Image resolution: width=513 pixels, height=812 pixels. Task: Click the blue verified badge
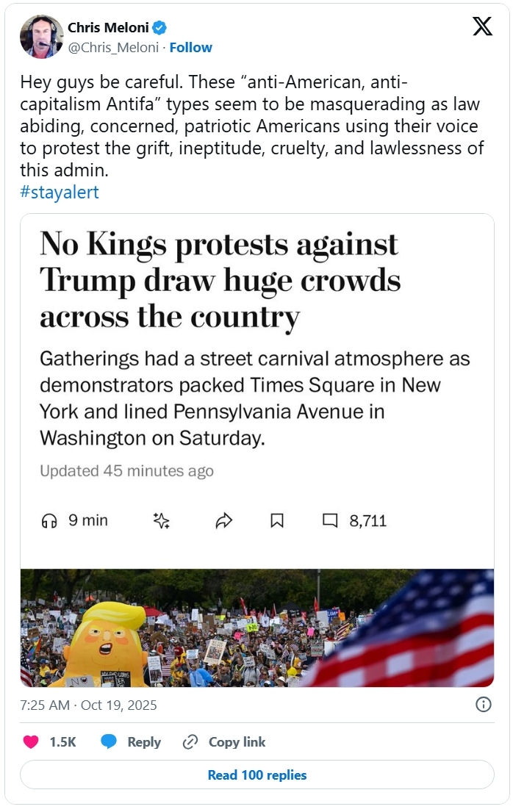(159, 28)
